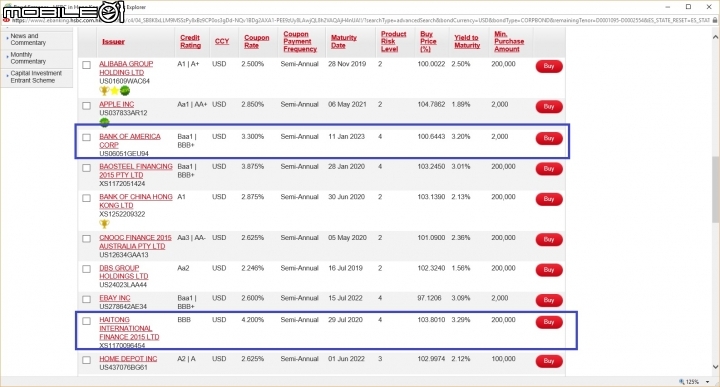Sort by Coupon Rate header
Image resolution: width=720 pixels, height=387 pixels.
pos(256,41)
